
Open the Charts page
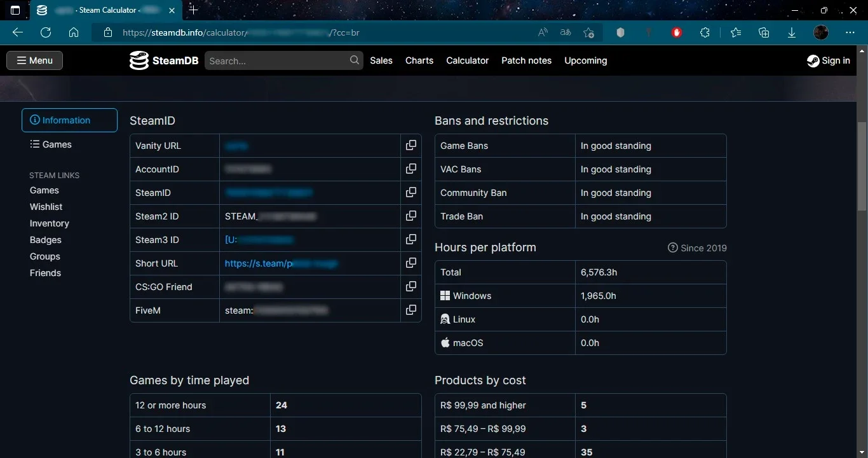pos(419,60)
